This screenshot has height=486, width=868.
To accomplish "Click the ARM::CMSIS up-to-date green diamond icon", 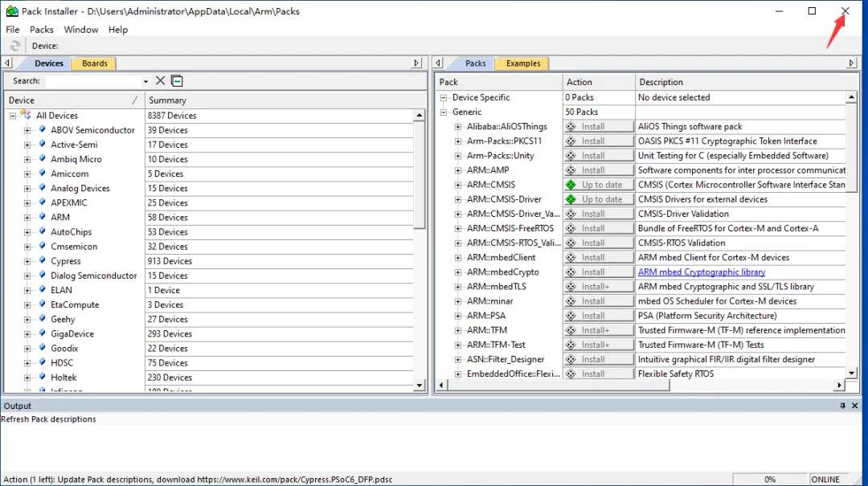I will tap(571, 185).
